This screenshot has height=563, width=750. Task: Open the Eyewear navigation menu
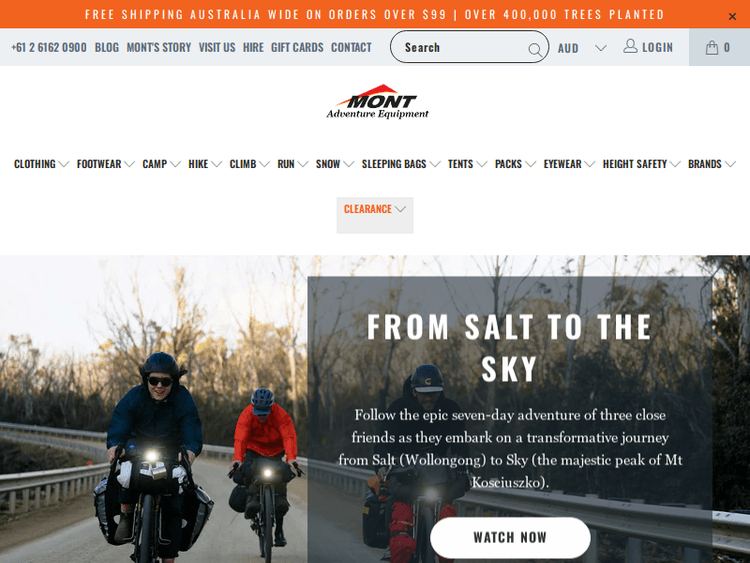pos(569,164)
